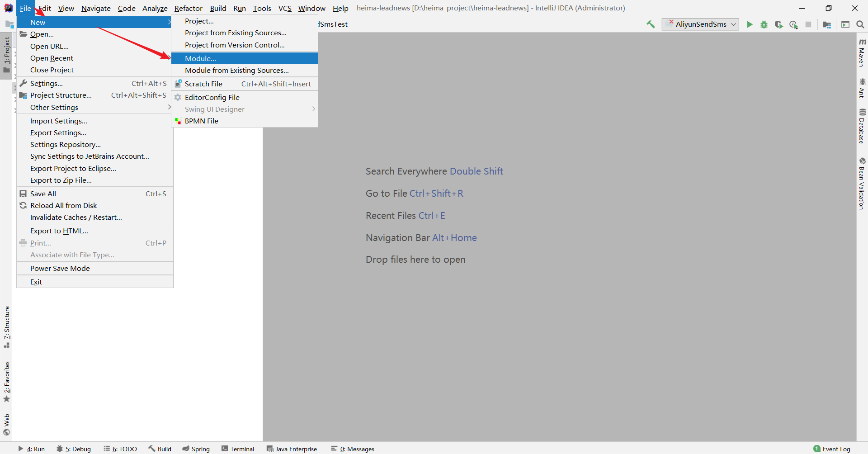Create an EditorConfig File
Viewport: 868px width, 454px height.
click(x=245, y=97)
